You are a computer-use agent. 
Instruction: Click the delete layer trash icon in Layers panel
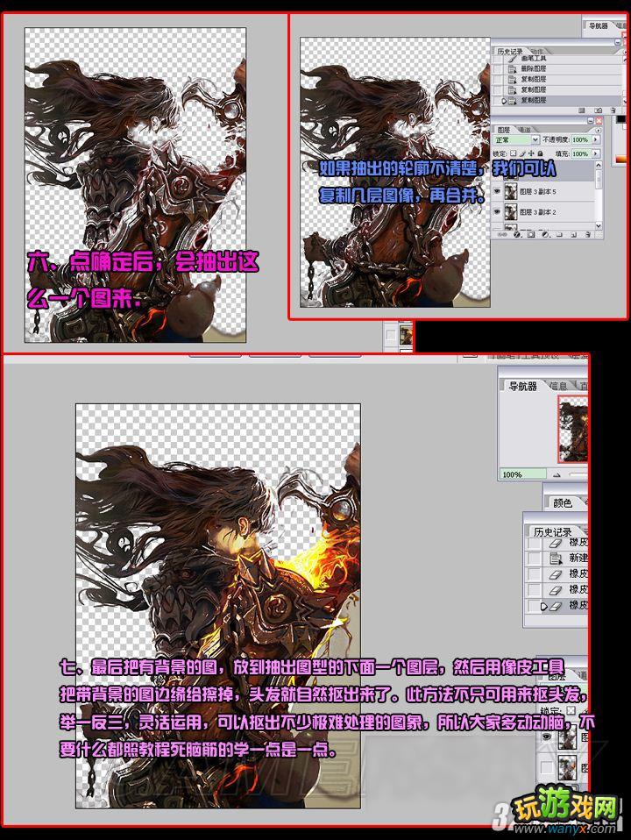click(x=587, y=235)
